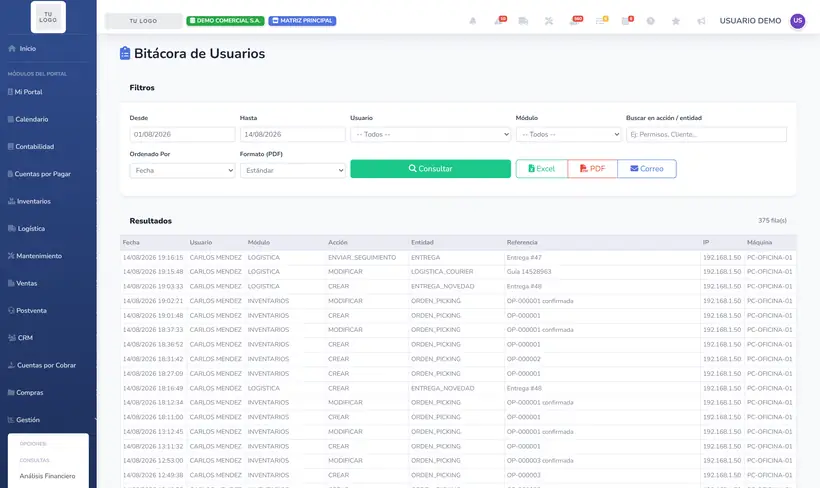Open messages icon with 980 badge
The width and height of the screenshot is (820, 488).
(575, 20)
